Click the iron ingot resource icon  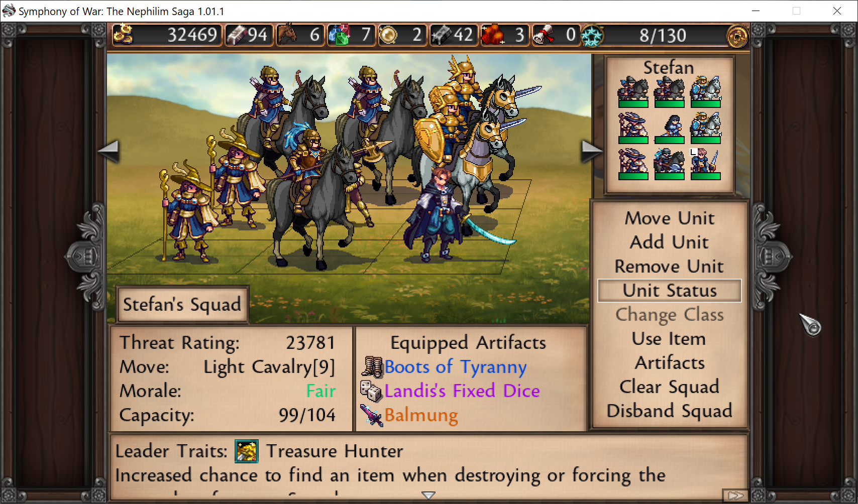(x=442, y=35)
